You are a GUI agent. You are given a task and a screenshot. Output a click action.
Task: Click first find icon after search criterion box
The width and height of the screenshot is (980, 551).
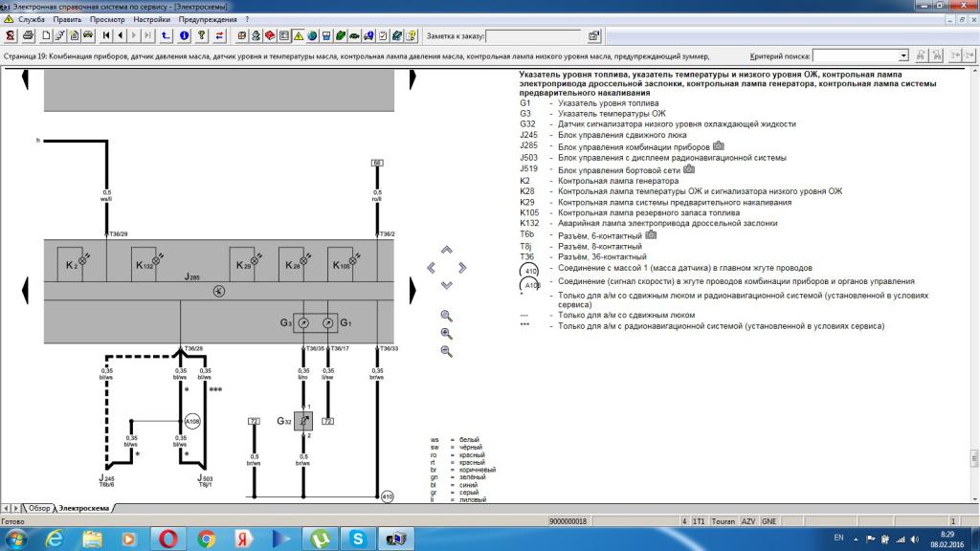[x=921, y=55]
